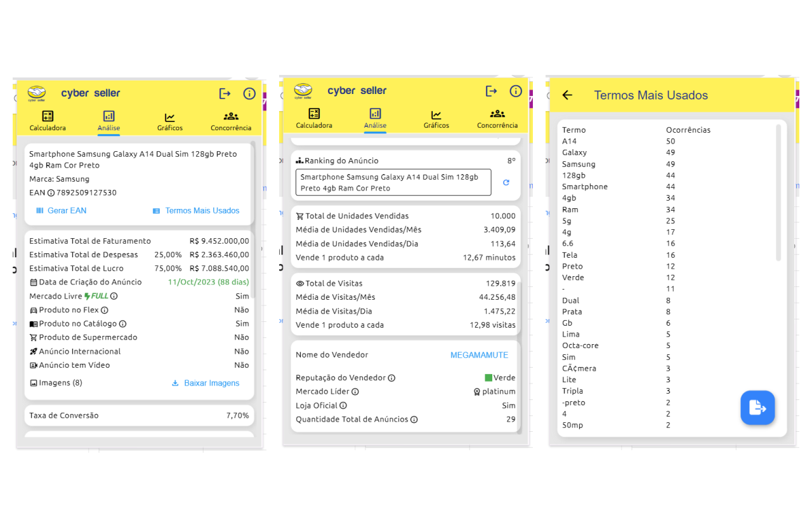
Task: Click the EAN number 7892509127530
Action: (86, 193)
